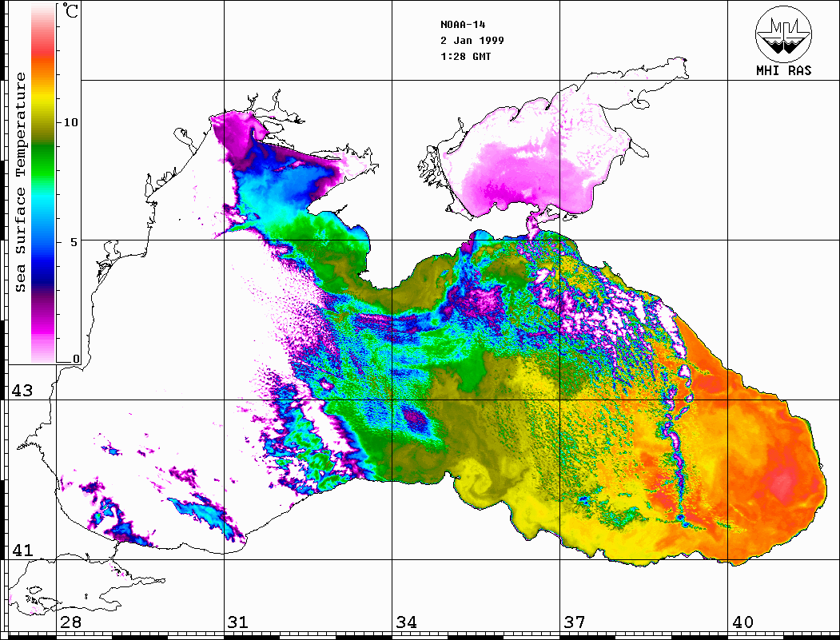840x640 pixels.
Task: Click latitude label "41"
Action: coord(22,550)
